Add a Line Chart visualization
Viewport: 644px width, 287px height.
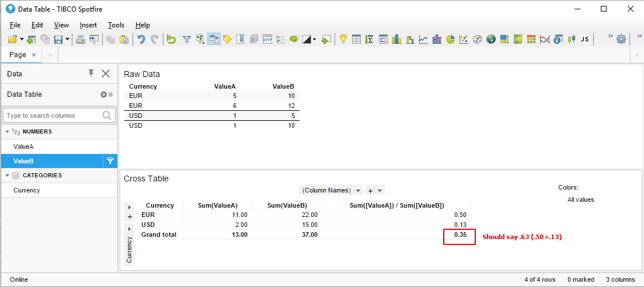click(423, 39)
